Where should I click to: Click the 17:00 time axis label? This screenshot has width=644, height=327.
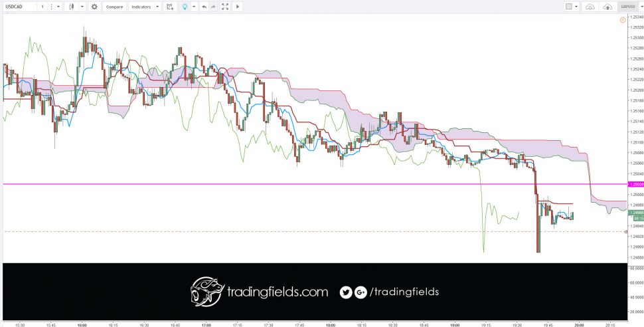click(x=206, y=324)
